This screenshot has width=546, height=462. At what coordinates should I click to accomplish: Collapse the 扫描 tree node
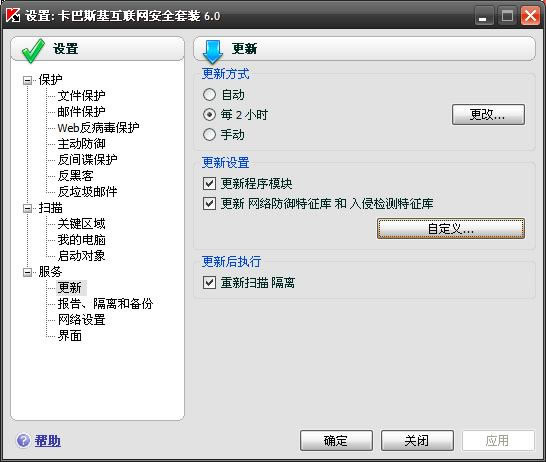(x=27, y=208)
